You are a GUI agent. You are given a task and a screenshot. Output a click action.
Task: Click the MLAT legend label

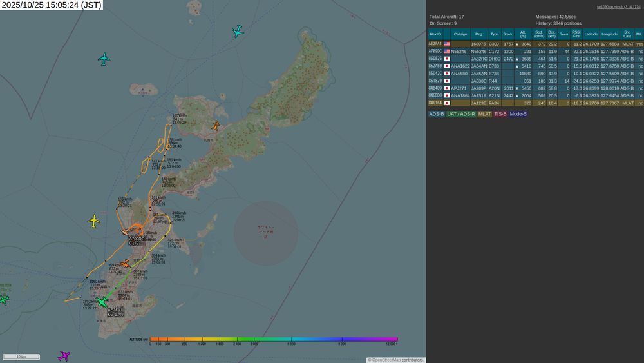[484, 114]
